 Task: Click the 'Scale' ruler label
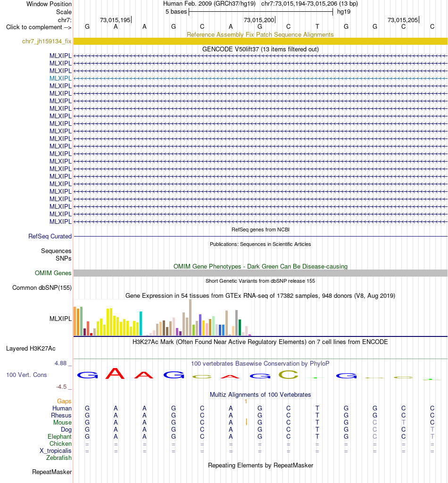64,12
